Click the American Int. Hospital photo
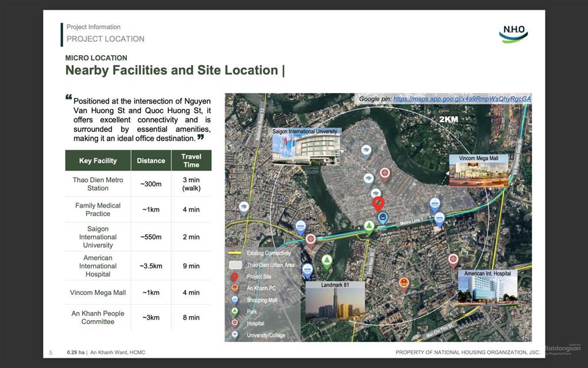The width and height of the screenshot is (588, 368). pyautogui.click(x=488, y=290)
